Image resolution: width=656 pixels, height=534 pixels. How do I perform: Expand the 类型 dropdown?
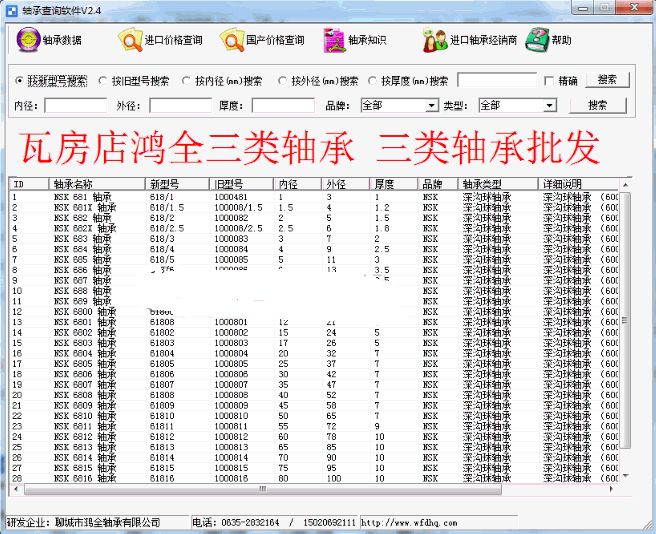coord(550,105)
